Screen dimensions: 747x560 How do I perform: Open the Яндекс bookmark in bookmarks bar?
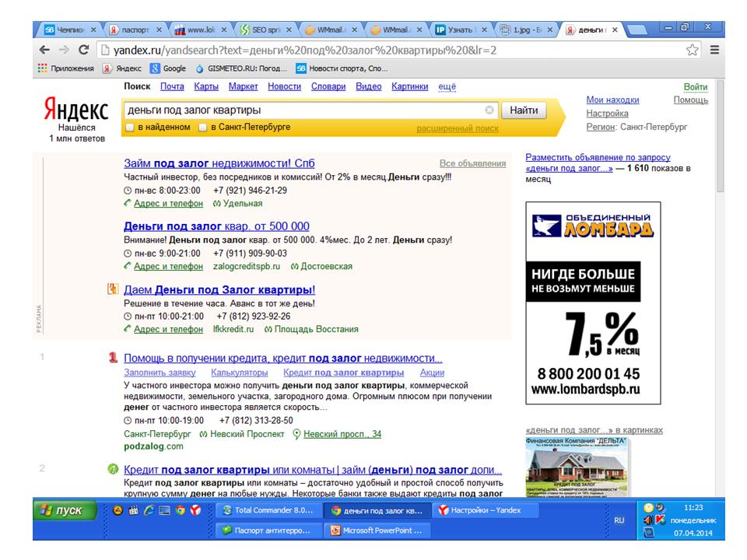coord(122,68)
